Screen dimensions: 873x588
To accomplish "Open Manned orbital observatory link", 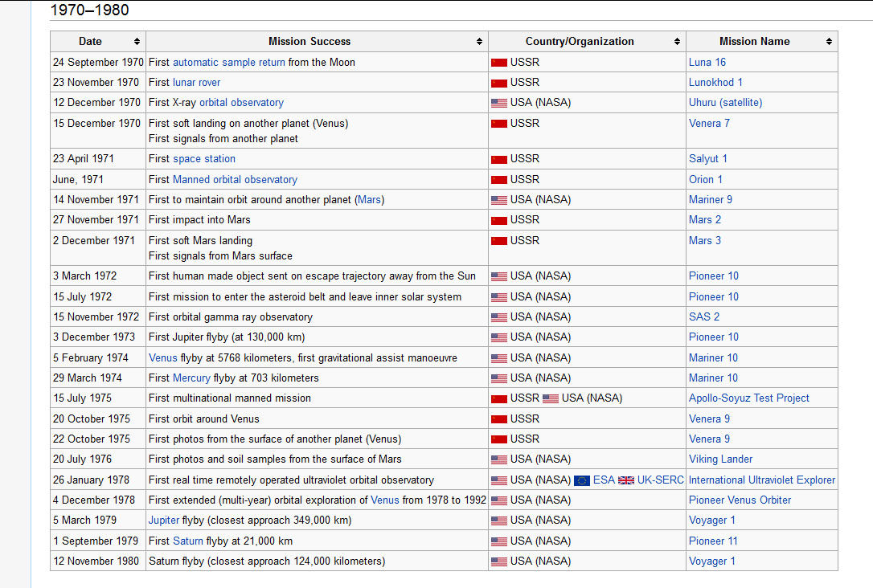I will [x=235, y=180].
